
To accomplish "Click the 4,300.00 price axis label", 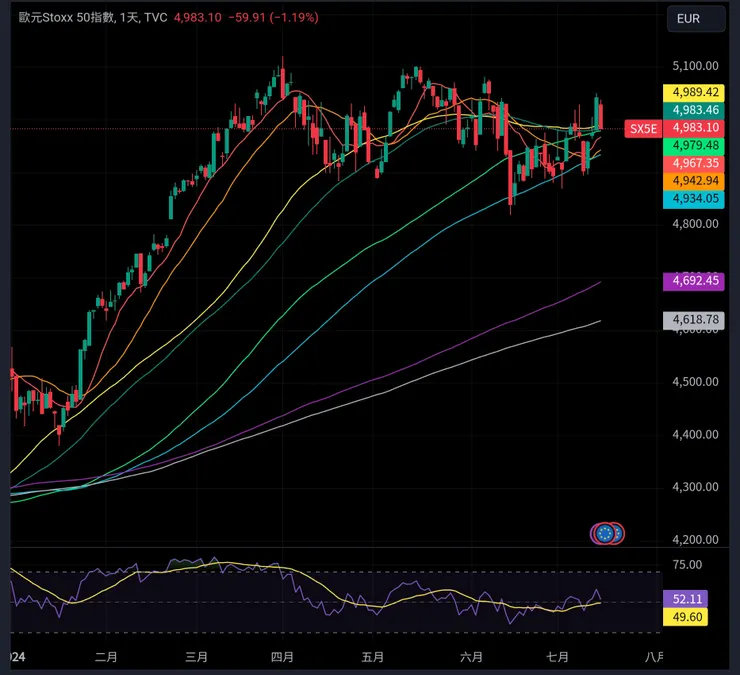I will [x=695, y=487].
